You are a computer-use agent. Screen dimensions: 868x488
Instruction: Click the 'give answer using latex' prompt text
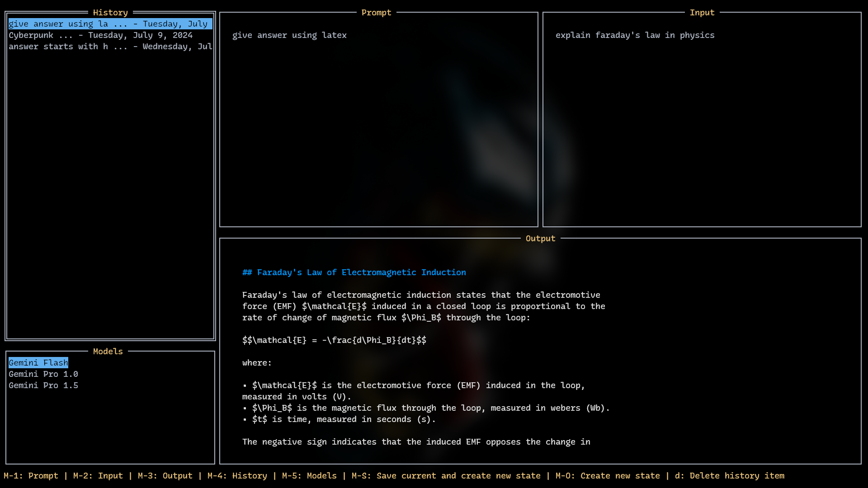coord(289,35)
